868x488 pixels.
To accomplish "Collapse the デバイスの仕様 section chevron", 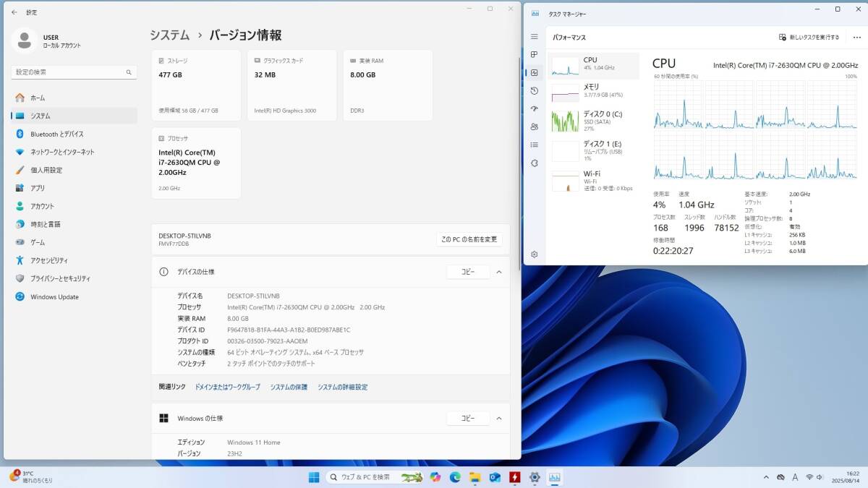I will [498, 272].
